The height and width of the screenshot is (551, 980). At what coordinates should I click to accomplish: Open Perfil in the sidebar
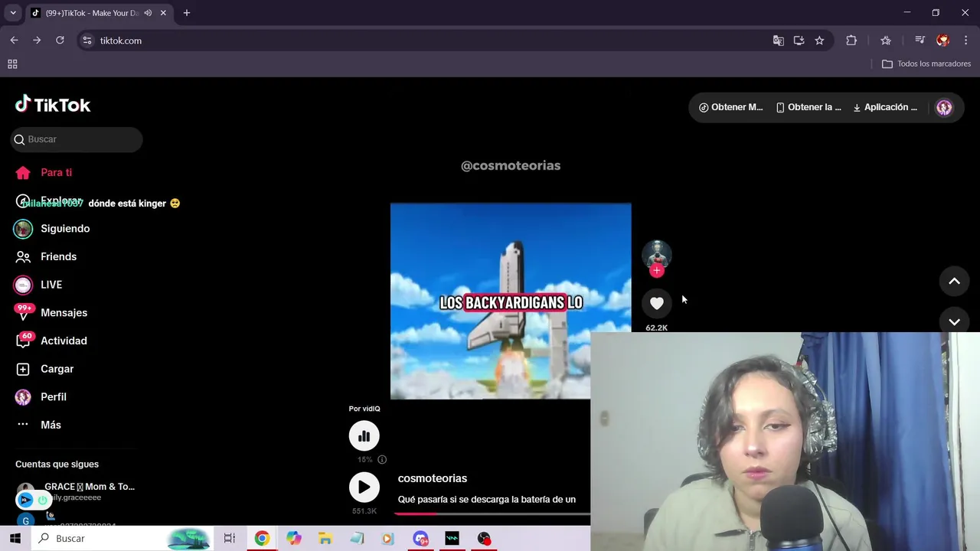[x=41, y=396]
